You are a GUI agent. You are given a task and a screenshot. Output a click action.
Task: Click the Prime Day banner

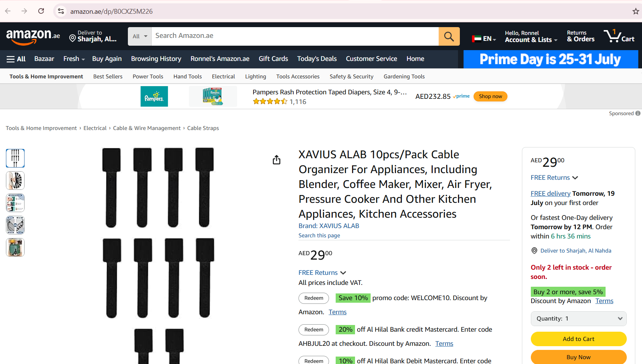[551, 59]
